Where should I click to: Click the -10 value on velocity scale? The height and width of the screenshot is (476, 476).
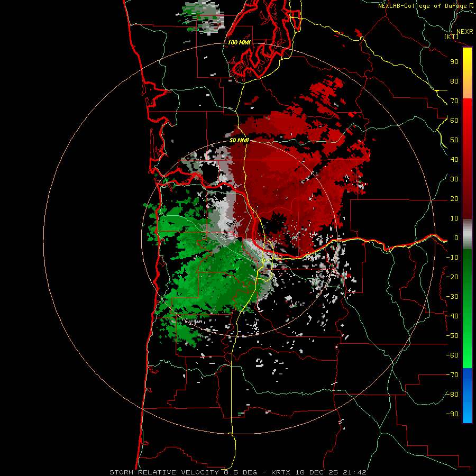[x=452, y=258]
